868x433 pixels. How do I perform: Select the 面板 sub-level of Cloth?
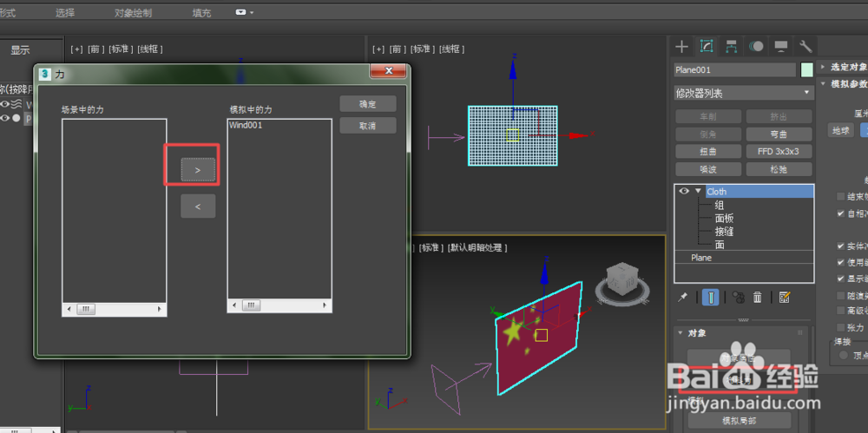point(724,218)
